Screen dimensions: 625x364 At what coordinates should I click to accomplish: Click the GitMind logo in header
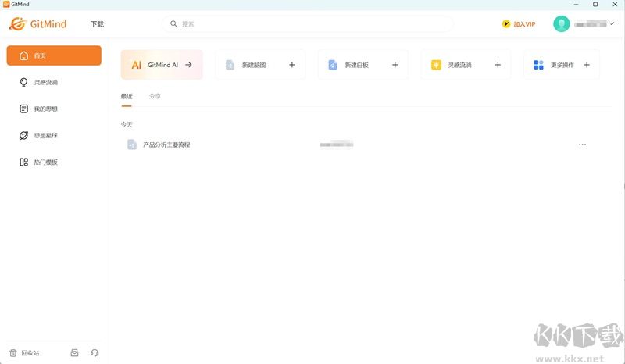[x=37, y=24]
